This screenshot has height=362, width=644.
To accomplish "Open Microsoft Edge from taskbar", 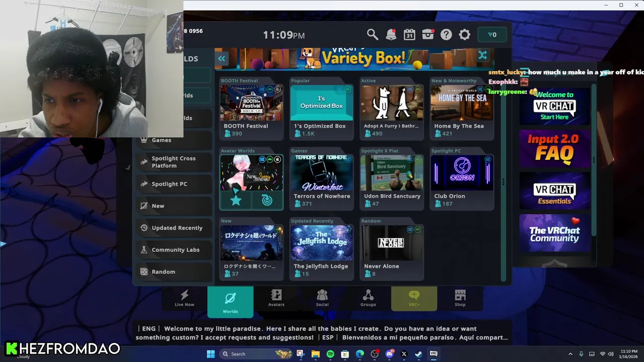I will coord(360,354).
